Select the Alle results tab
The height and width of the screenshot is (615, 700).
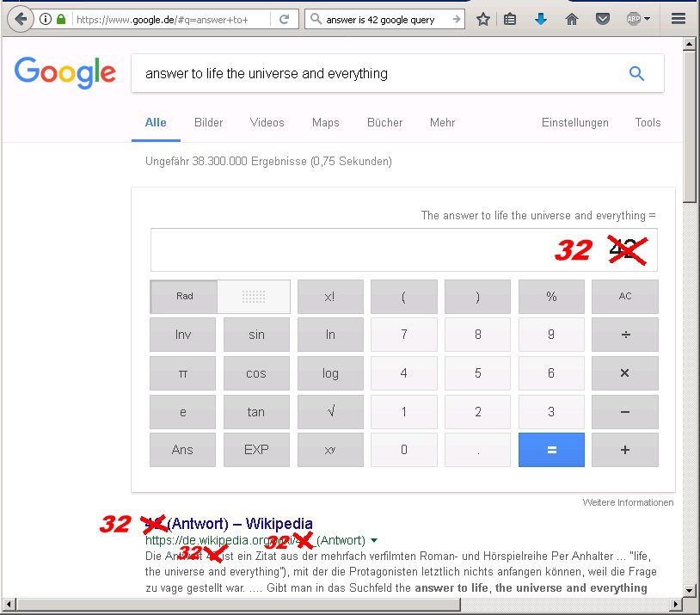point(156,122)
